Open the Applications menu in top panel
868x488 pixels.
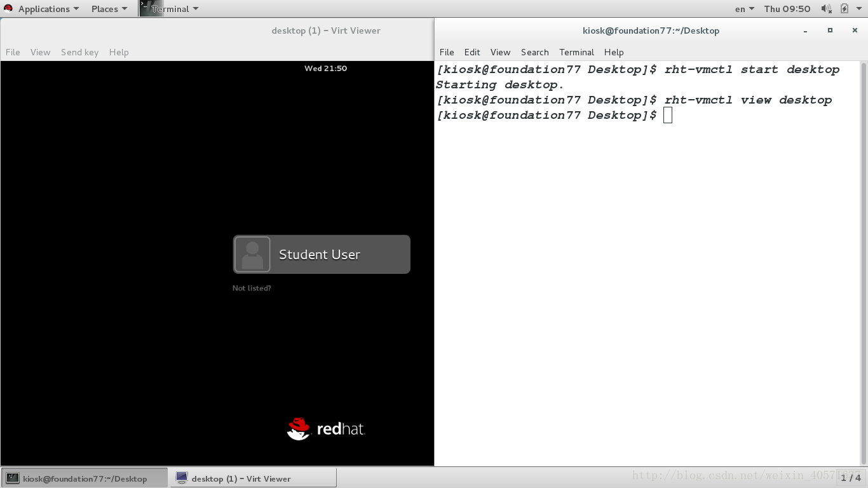48,9
